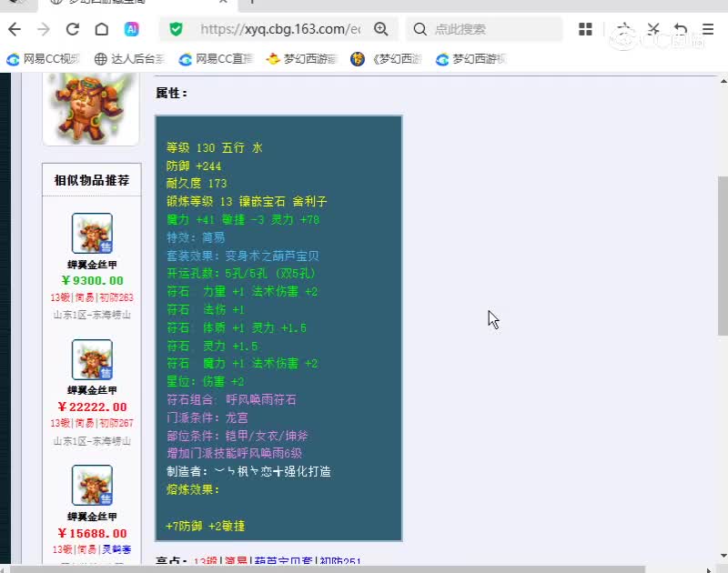
Task: Click the 耐久度 173 line
Action: pyautogui.click(x=197, y=183)
